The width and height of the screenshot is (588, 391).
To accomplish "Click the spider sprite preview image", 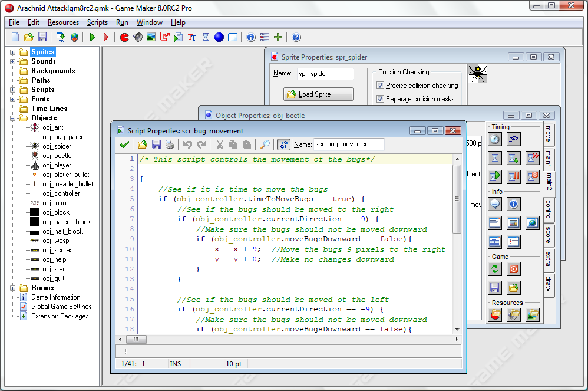I will coord(478,74).
